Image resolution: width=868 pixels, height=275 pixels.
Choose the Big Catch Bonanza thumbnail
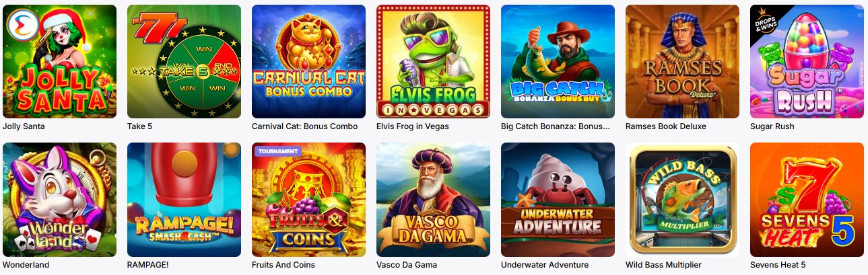point(558,61)
